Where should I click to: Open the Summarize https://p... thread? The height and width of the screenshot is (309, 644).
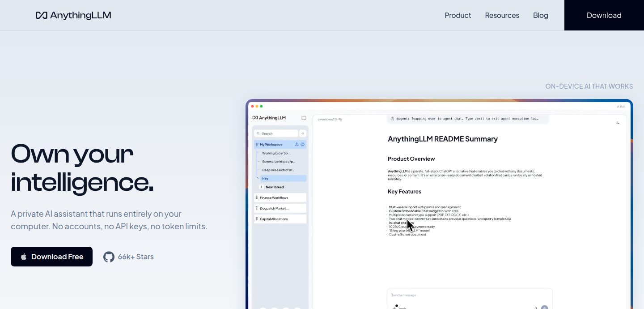pos(279,162)
